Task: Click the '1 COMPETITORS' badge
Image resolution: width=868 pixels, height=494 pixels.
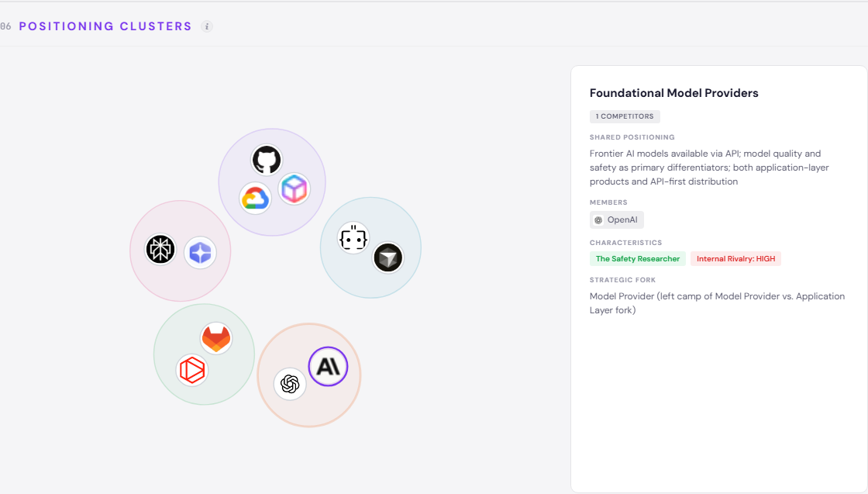Action: (625, 116)
